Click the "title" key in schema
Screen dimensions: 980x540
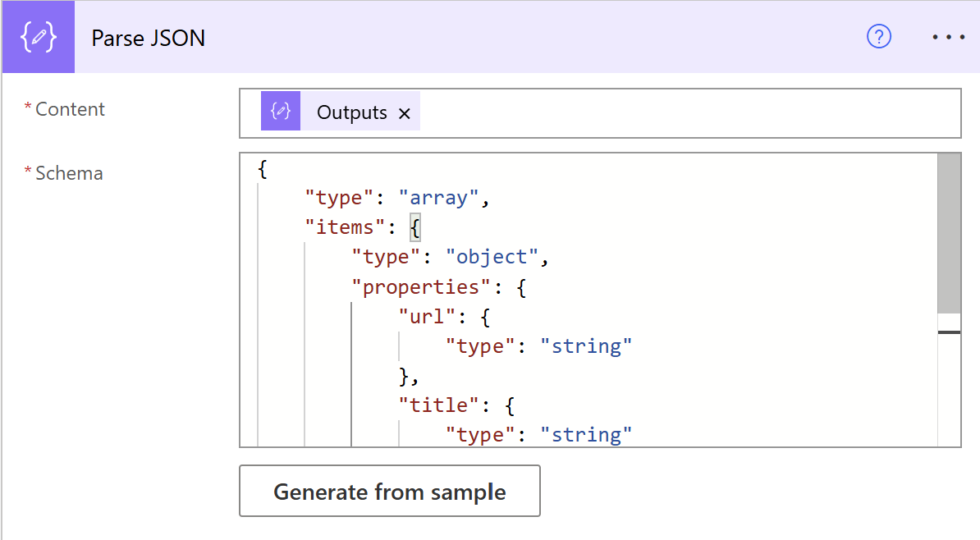(439, 405)
